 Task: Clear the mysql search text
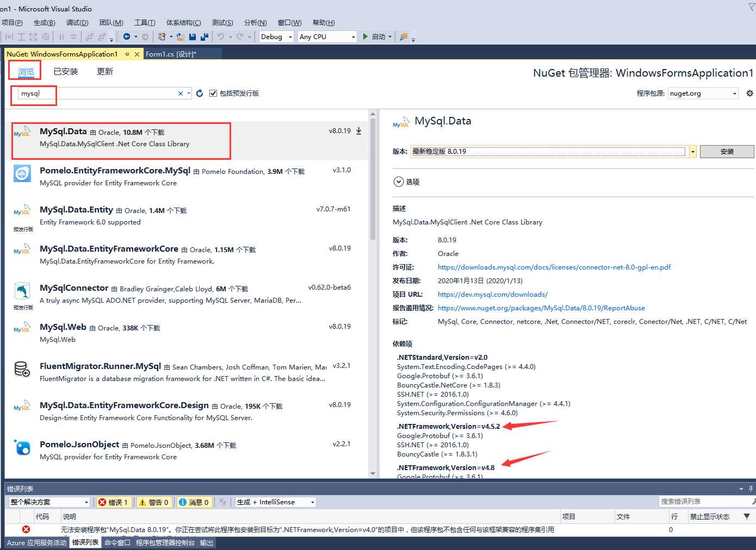[x=181, y=93]
